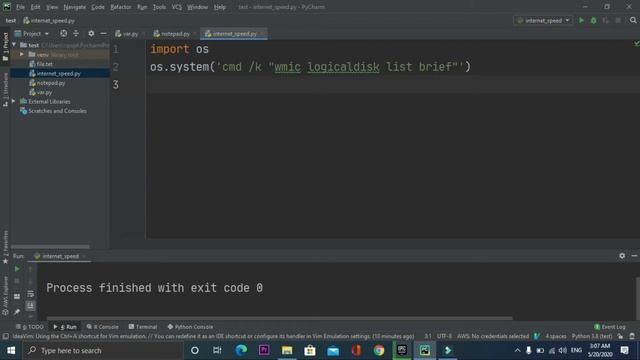Switch to the var.py editor tab

point(129,34)
